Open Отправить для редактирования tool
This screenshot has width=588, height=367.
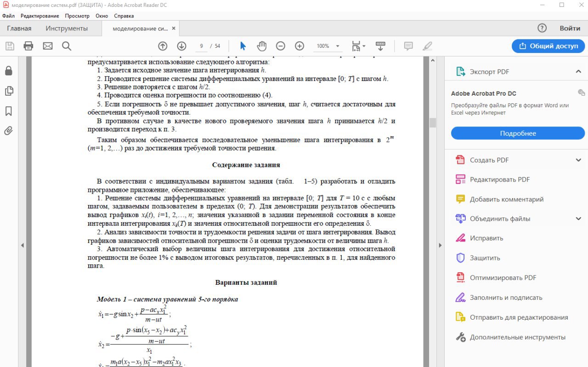coord(519,317)
